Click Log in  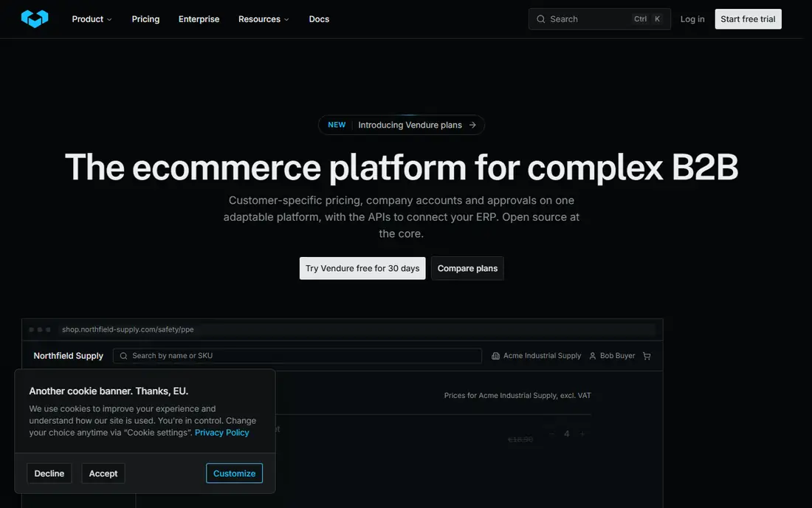(x=692, y=19)
